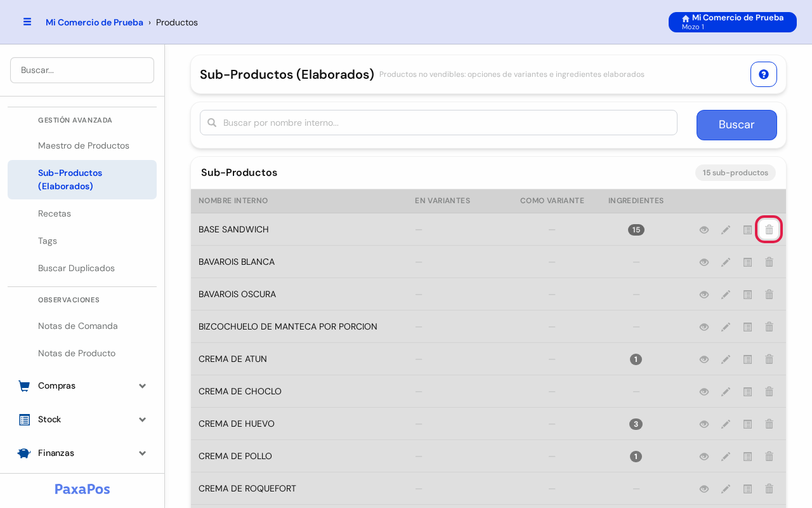Image resolution: width=812 pixels, height=508 pixels.
Task: View BASE SANDWICH using eye icon
Action: click(704, 230)
